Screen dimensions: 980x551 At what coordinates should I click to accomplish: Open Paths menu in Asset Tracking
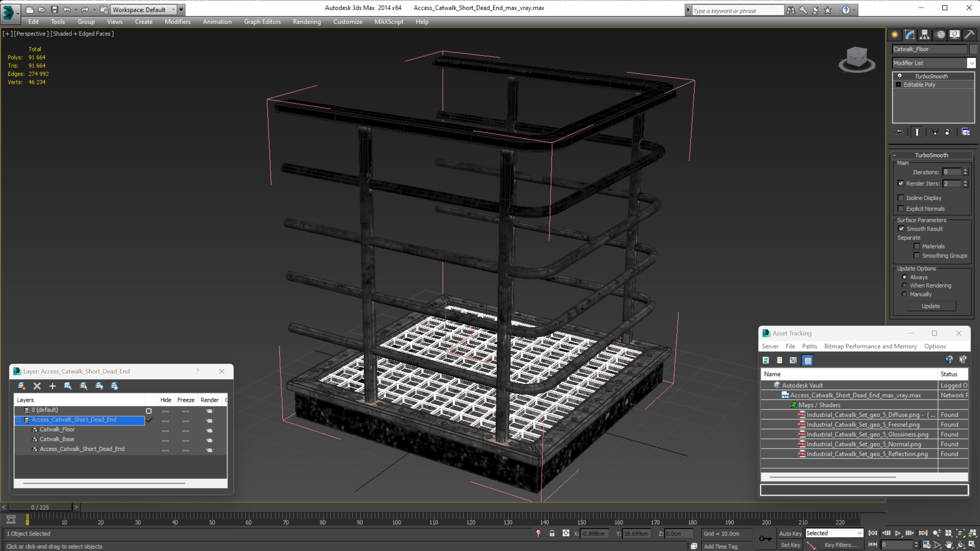click(809, 346)
